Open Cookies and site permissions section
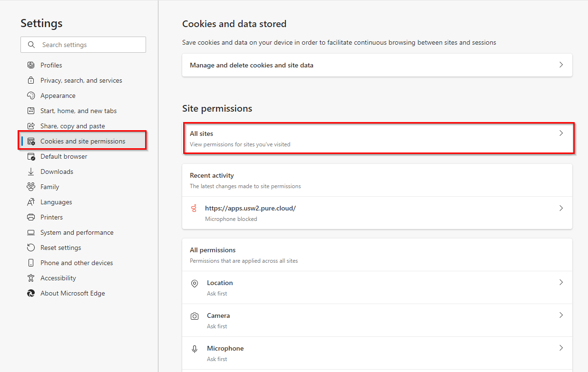 pos(83,141)
